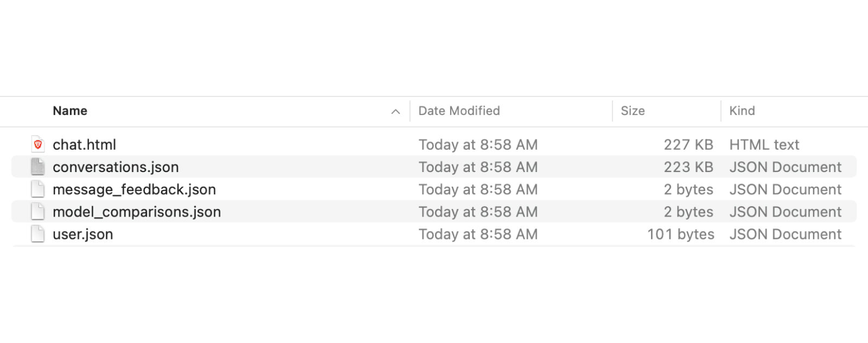Sort by Date Modified column header
Viewport: 868px width, 343px height.
click(459, 111)
